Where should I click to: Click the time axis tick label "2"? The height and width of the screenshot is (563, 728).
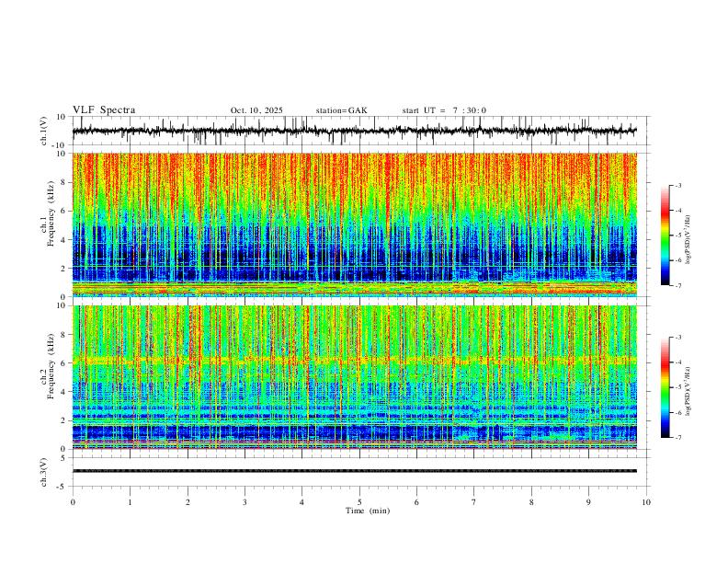point(188,502)
